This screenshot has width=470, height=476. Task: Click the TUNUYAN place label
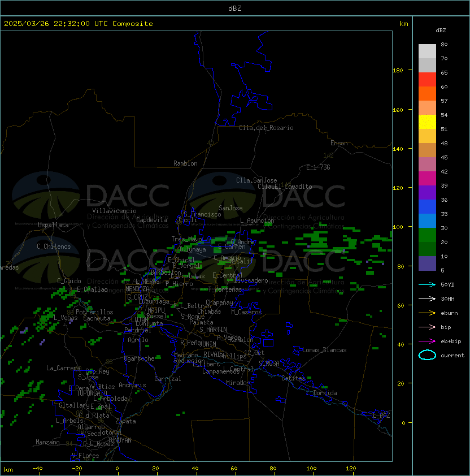pyautogui.click(x=120, y=440)
